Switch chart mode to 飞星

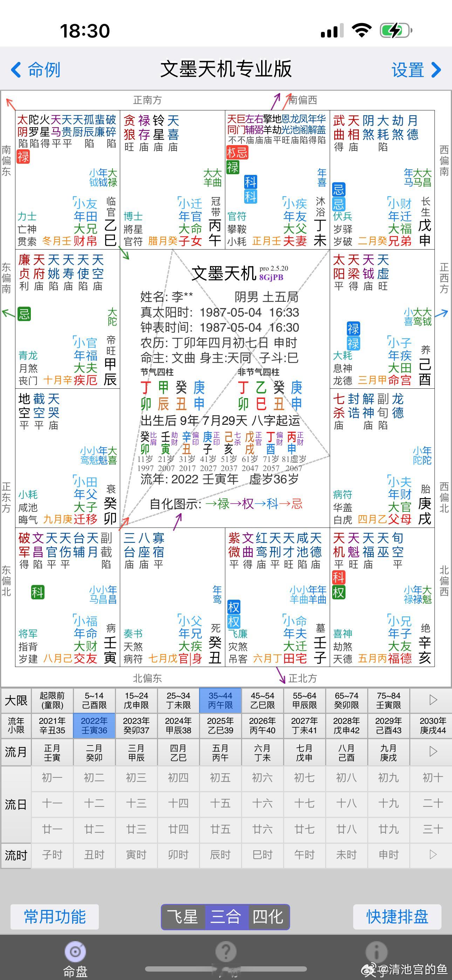pyautogui.click(x=183, y=917)
